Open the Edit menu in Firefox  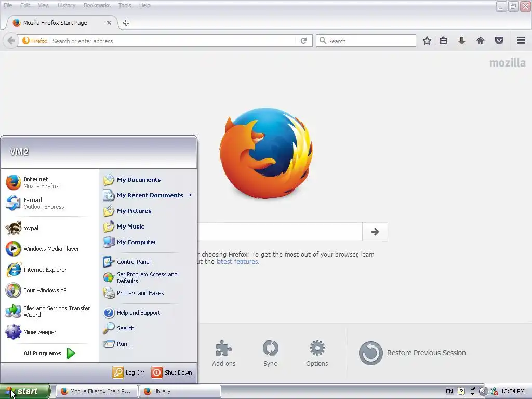click(x=25, y=5)
